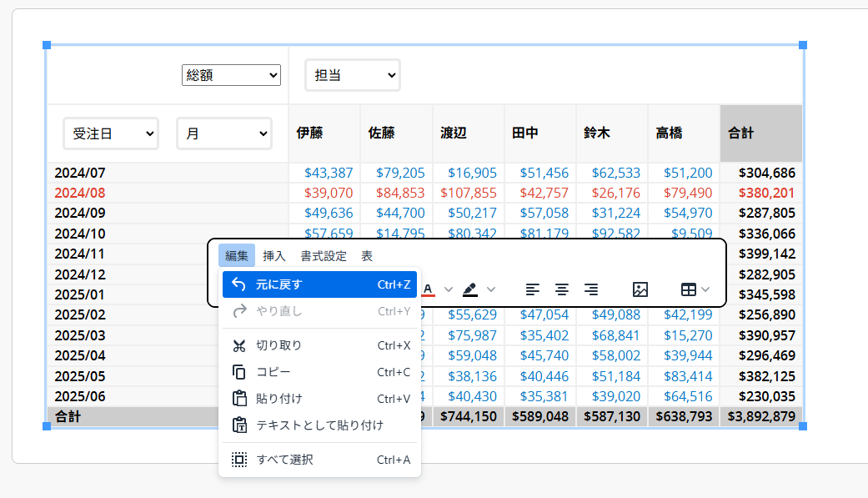The width and height of the screenshot is (868, 498).
Task: Open the 月 dropdown
Action: click(224, 133)
